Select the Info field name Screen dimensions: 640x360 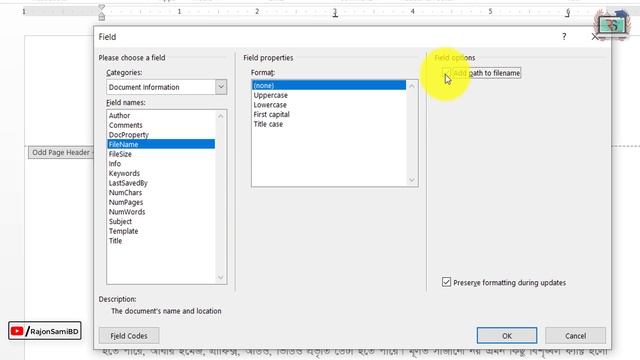coord(161,164)
